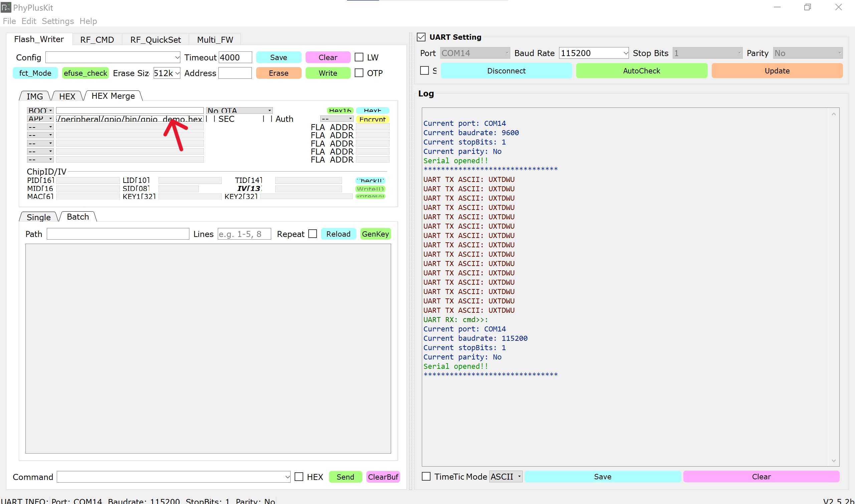Toggle the HEX checkbox beside Command
Screen dimensions: 855x504
point(299,477)
